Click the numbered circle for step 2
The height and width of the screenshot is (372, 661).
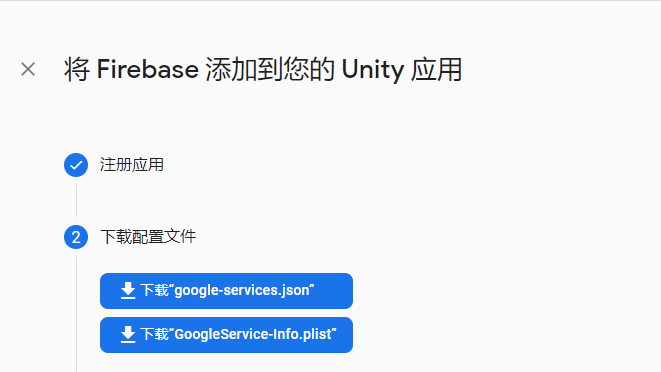(76, 237)
